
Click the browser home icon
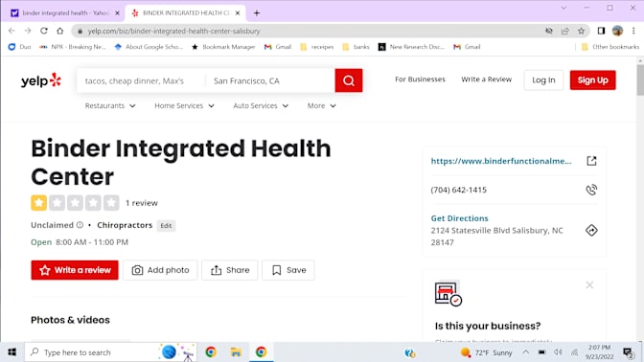60,31
